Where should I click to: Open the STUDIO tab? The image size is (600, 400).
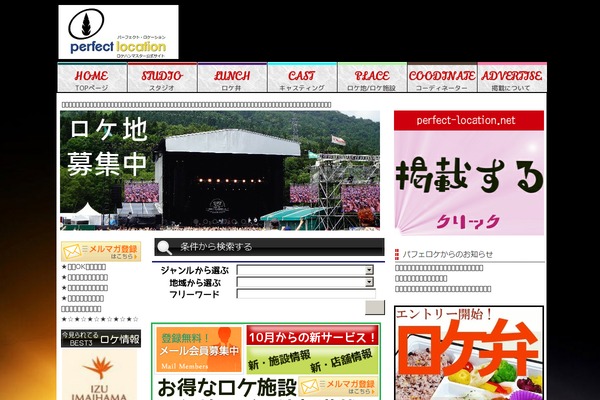(162, 78)
